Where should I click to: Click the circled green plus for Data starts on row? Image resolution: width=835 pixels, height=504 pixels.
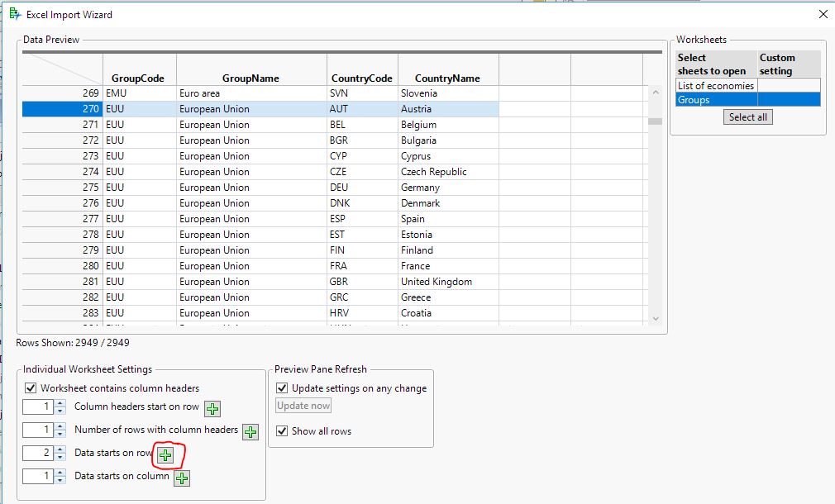[x=165, y=455]
